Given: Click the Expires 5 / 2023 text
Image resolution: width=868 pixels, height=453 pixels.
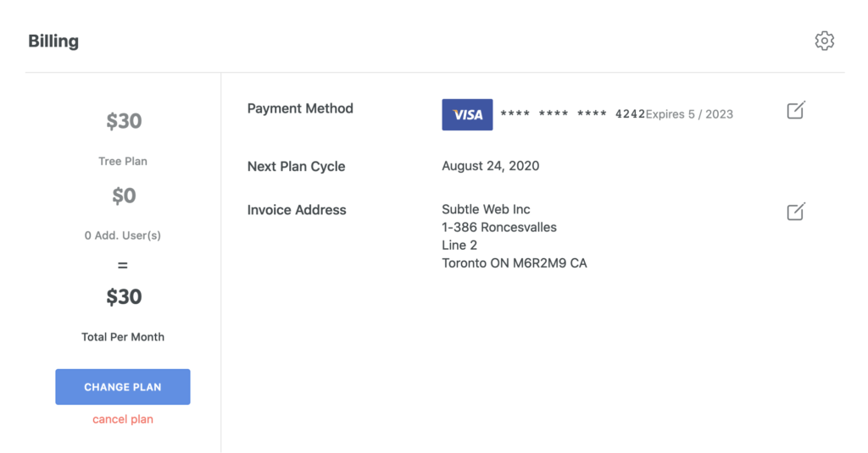Looking at the screenshot, I should pos(689,114).
